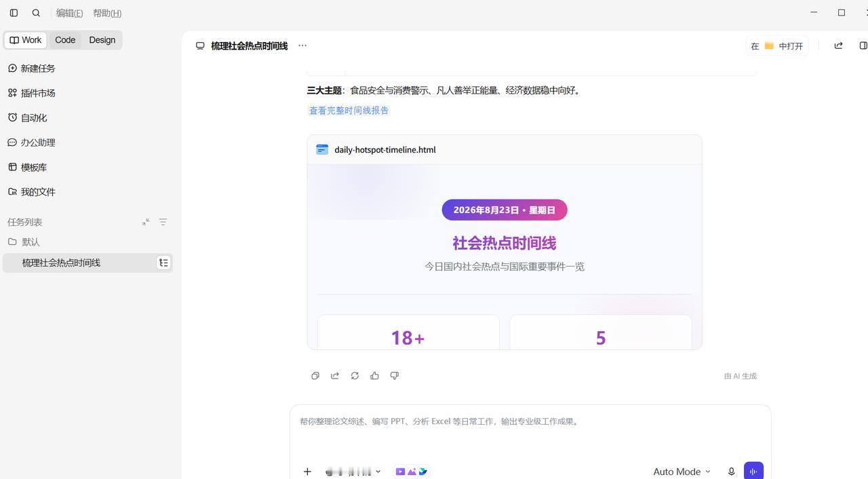Open 我的文件 my files
Screen dimensions: 868x479
click(x=31, y=192)
